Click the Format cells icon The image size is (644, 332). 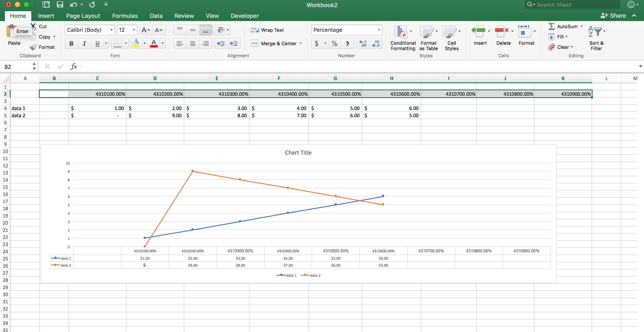pos(525,32)
